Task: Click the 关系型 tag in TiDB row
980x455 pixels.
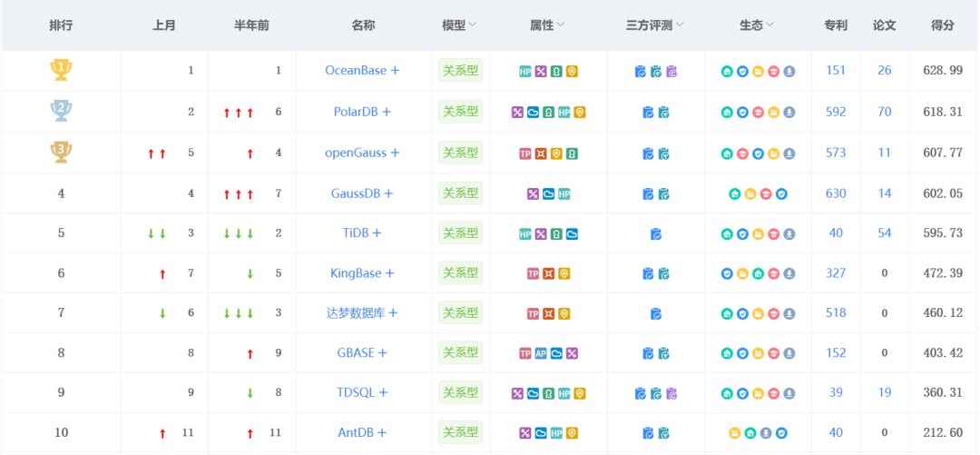Action: coord(461,232)
